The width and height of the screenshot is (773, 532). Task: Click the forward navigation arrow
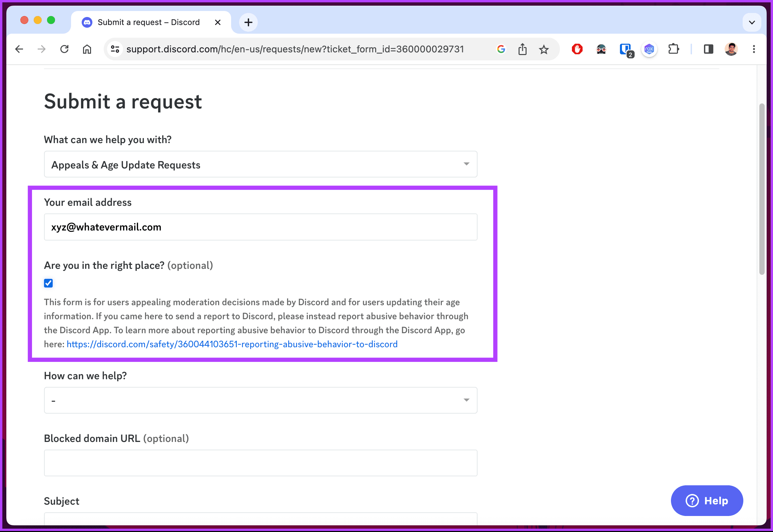pos(42,49)
